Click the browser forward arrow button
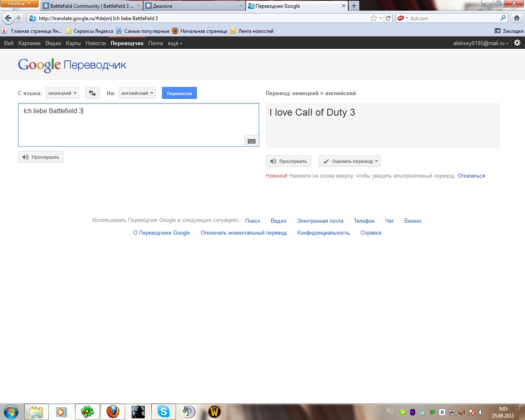The image size is (525, 420). 18,18
